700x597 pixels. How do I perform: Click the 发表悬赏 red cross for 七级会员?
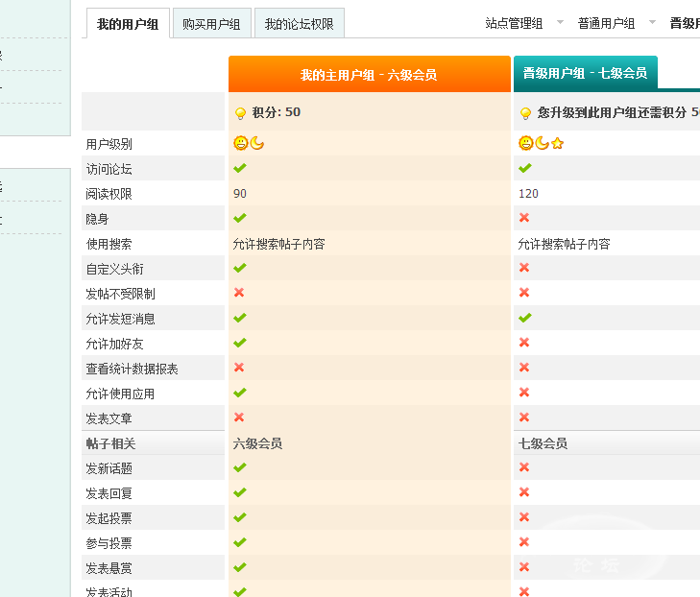pos(524,567)
